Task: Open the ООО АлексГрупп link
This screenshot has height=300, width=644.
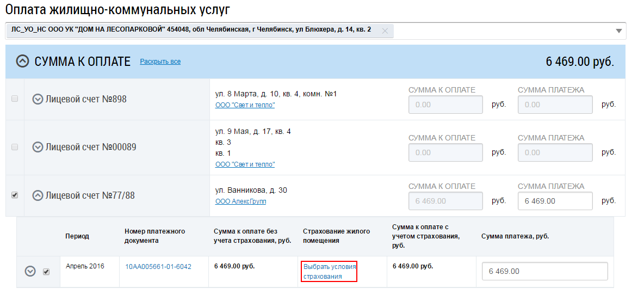Action: coord(240,201)
